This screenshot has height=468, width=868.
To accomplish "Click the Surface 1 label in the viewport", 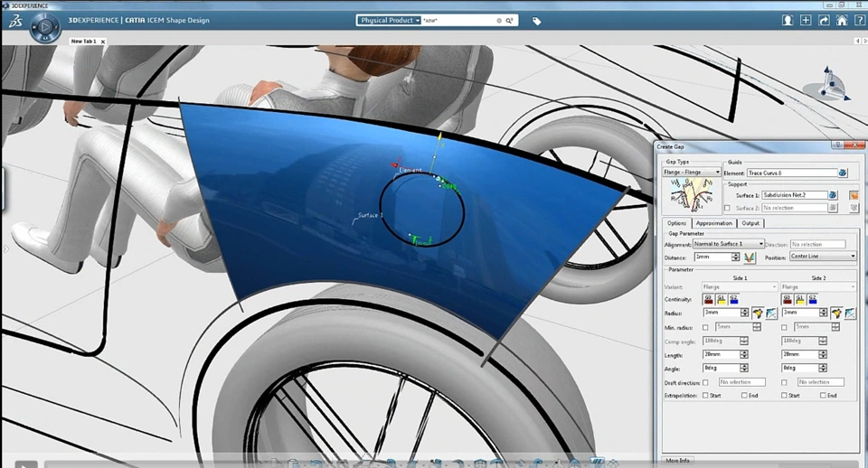I will 371,215.
